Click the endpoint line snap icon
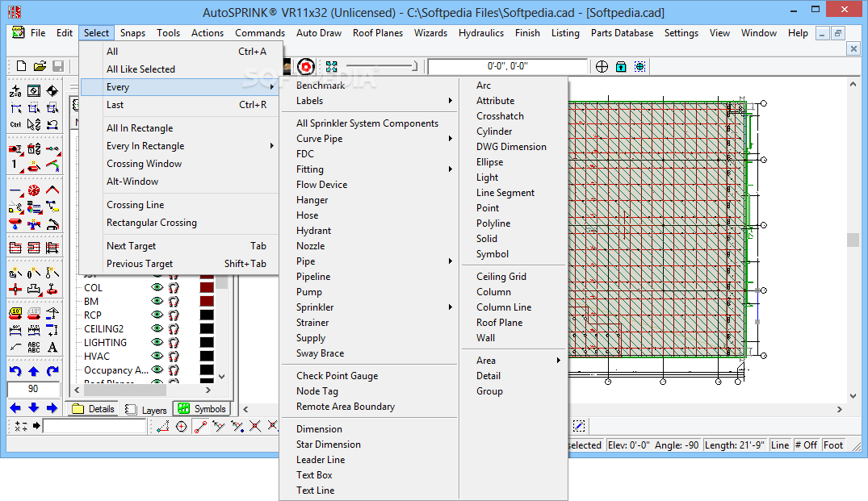This screenshot has width=868, height=501. pyautogui.click(x=200, y=426)
